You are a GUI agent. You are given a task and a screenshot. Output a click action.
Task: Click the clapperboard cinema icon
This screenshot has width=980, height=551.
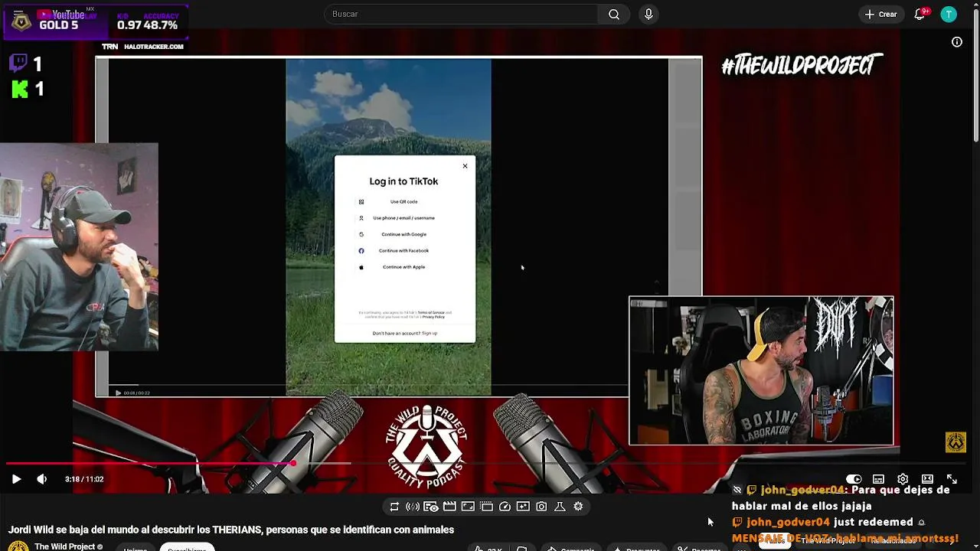(449, 507)
